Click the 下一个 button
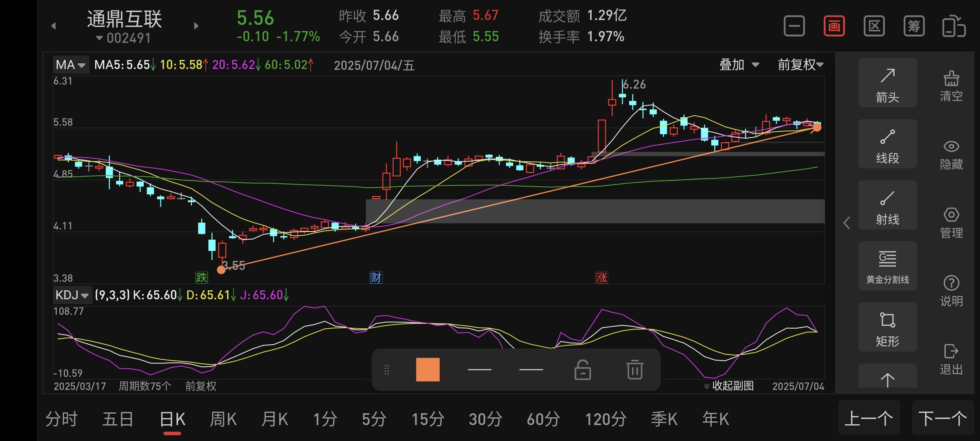The width and height of the screenshot is (980, 441). [943, 418]
